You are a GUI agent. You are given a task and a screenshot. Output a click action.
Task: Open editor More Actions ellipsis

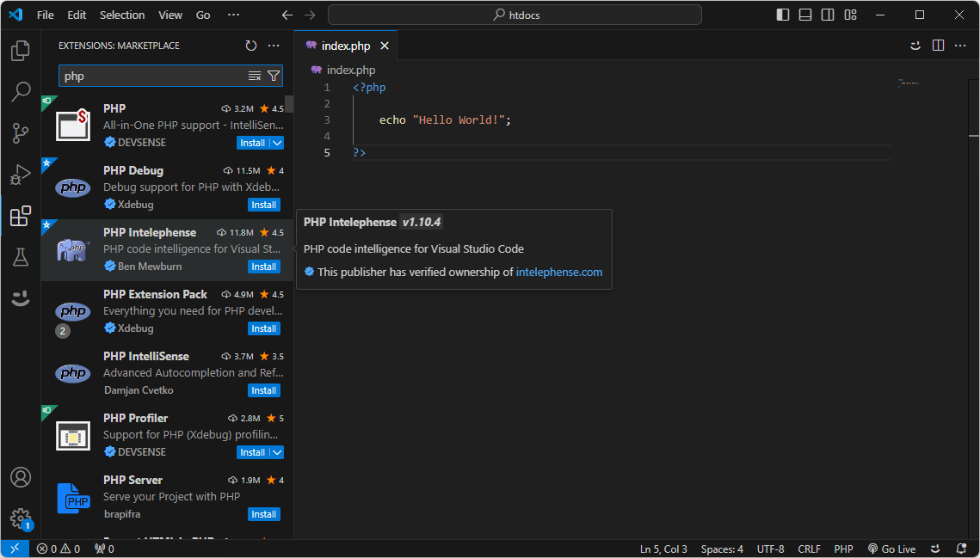click(x=960, y=46)
